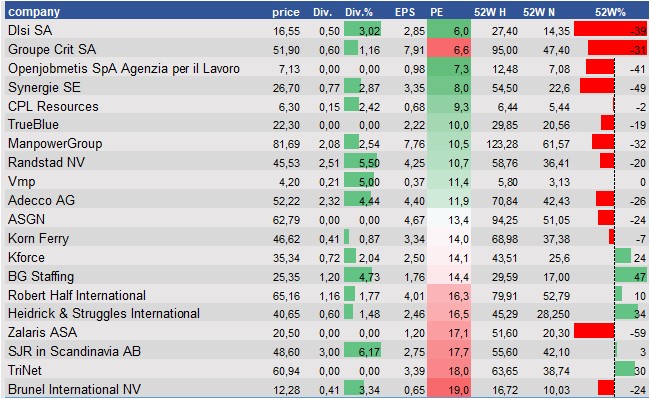Select the price column header

click(286, 12)
